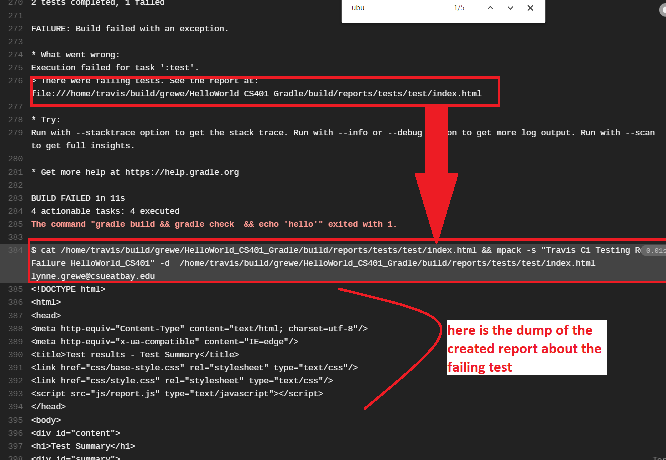Click the duration badge on the cat command line

click(654, 251)
